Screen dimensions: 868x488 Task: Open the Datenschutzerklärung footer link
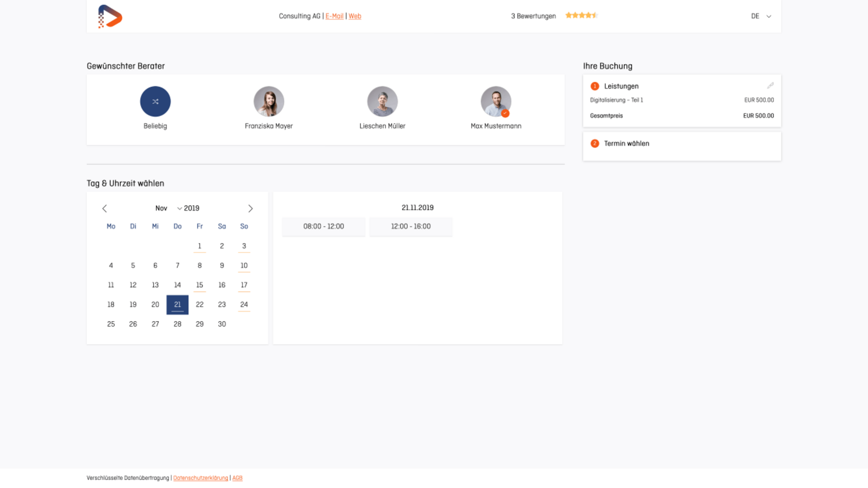coord(200,478)
